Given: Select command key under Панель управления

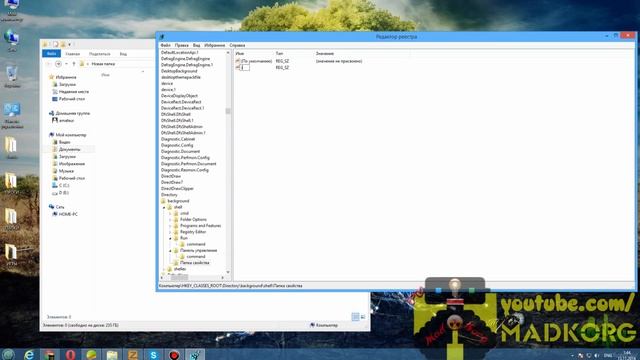Looking at the screenshot, I should [x=196, y=256].
